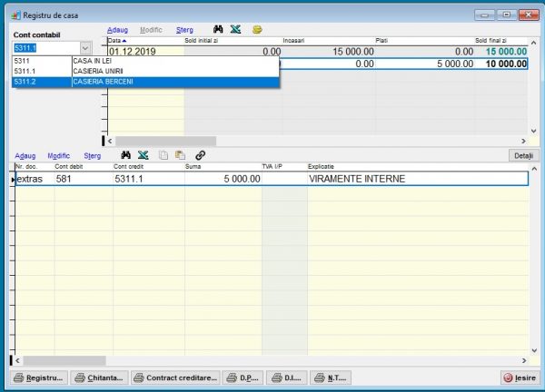Image resolution: width=545 pixels, height=392 pixels.
Task: Click the chain link icon in lower toolbar
Action: click(x=200, y=155)
